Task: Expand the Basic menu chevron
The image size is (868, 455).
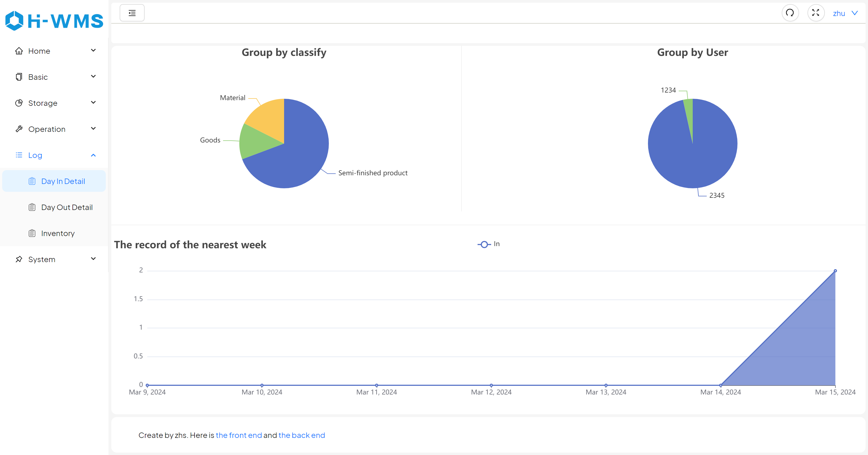Action: [93, 77]
